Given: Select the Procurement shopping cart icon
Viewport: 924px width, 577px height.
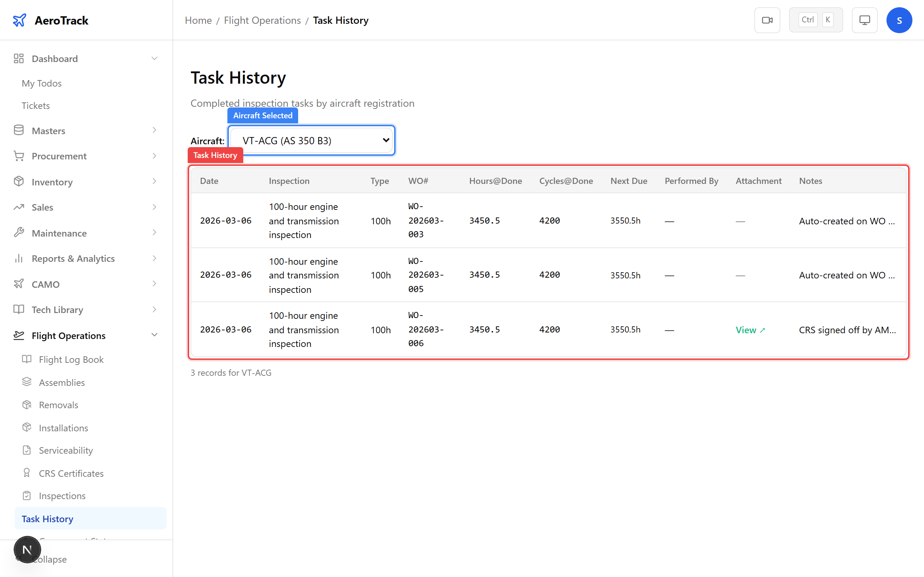Looking at the screenshot, I should click(x=19, y=156).
